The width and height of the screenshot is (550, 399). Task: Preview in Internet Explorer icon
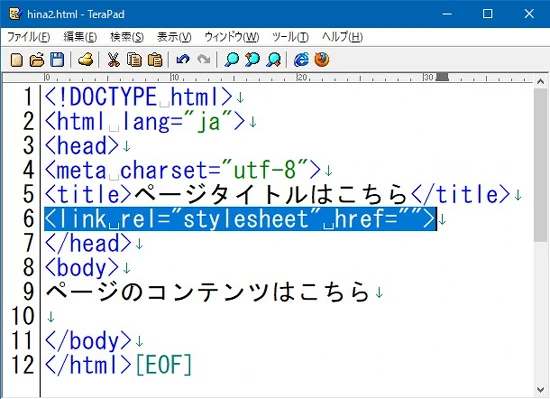tap(301, 60)
